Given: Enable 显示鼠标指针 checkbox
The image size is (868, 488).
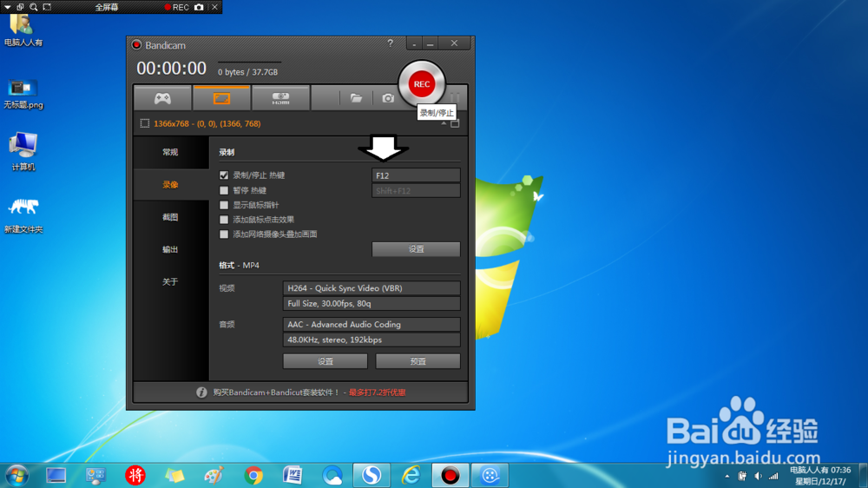Looking at the screenshot, I should point(224,205).
